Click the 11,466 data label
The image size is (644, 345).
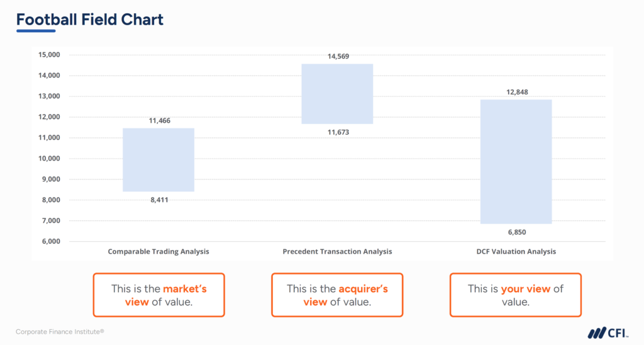tap(158, 120)
